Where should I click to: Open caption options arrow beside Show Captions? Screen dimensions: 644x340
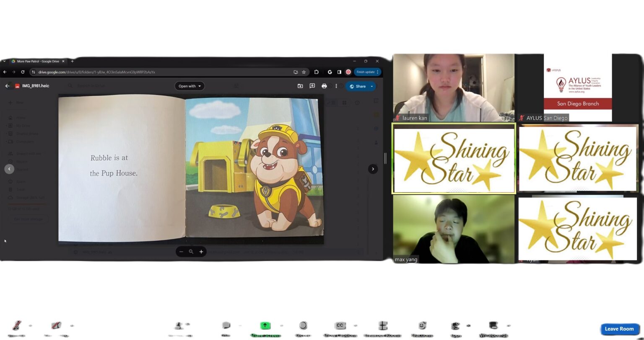pyautogui.click(x=356, y=325)
